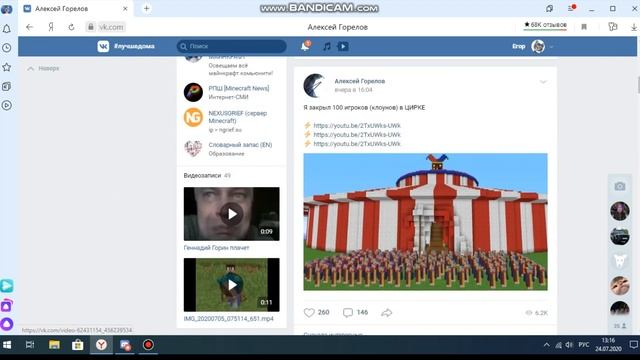This screenshot has width=640, height=360.
Task: Play 'Геннадий Горин плачет' video thumbnail
Action: click(x=231, y=214)
